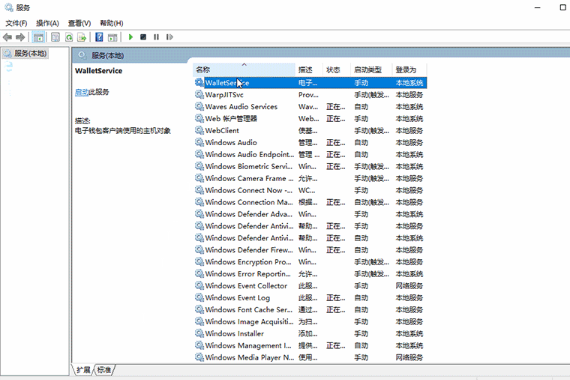
Task: Click the Forward arrow in toolbar
Action: coord(20,37)
